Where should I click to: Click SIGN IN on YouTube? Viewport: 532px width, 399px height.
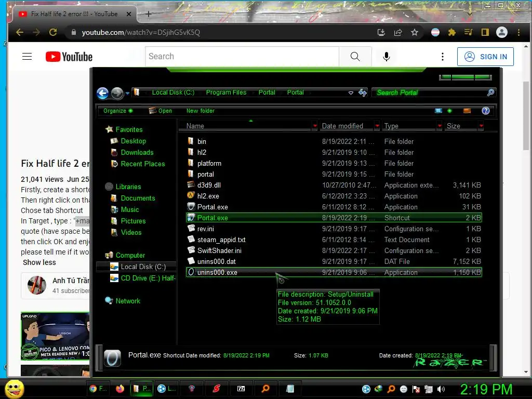[485, 56]
